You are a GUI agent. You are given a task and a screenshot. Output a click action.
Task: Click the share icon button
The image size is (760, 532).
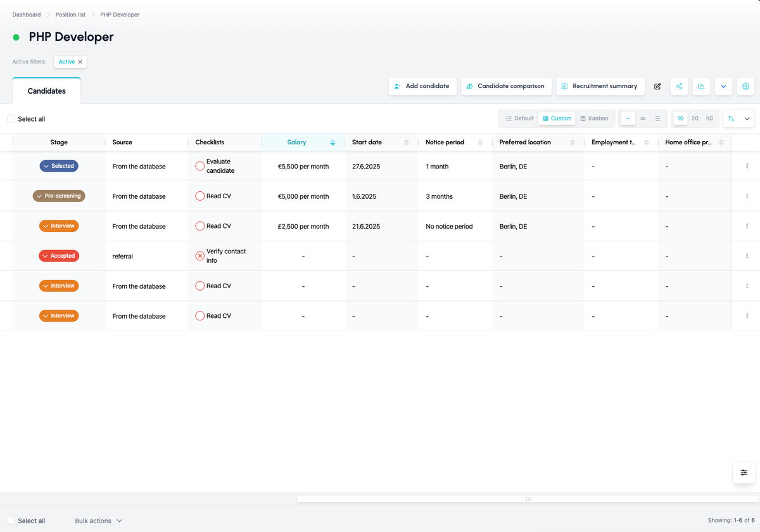(679, 86)
